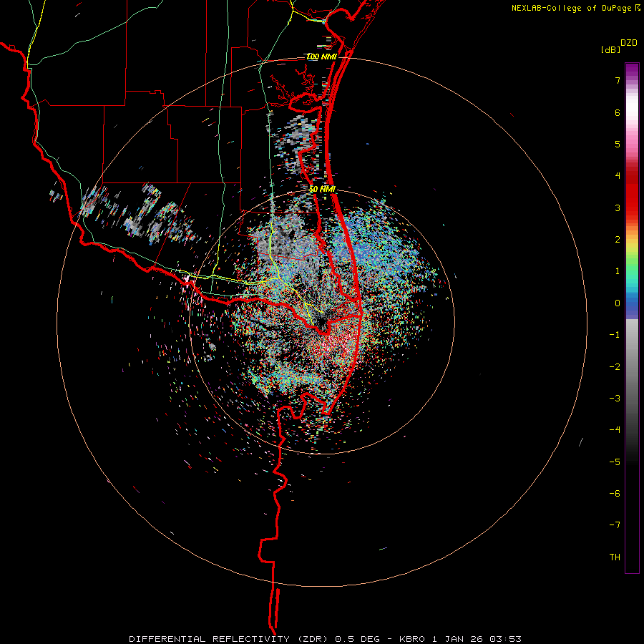
Task: Select the 6 dB scale label
Action: (618, 112)
